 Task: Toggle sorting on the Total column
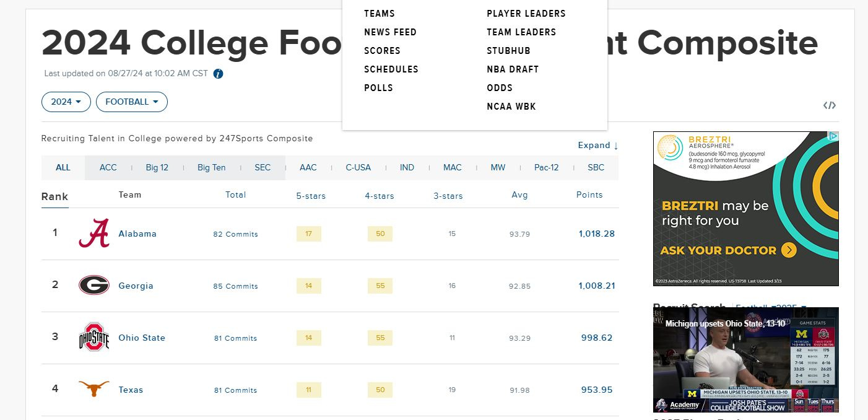click(x=236, y=195)
